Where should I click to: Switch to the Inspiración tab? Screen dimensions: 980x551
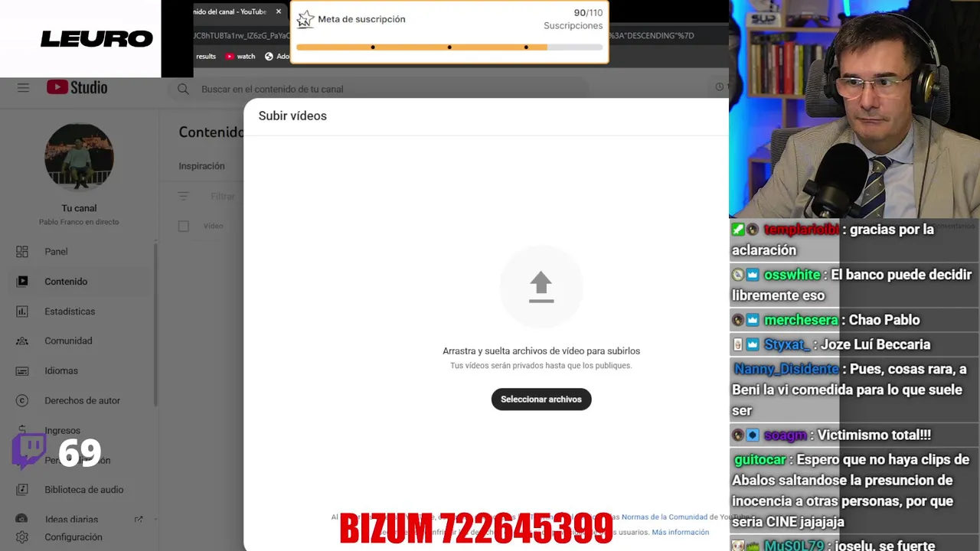point(201,166)
